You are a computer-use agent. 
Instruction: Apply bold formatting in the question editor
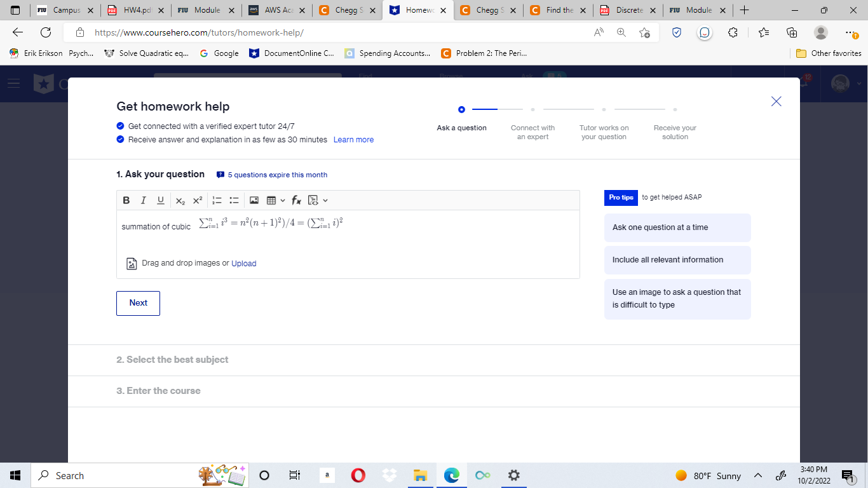tap(126, 200)
